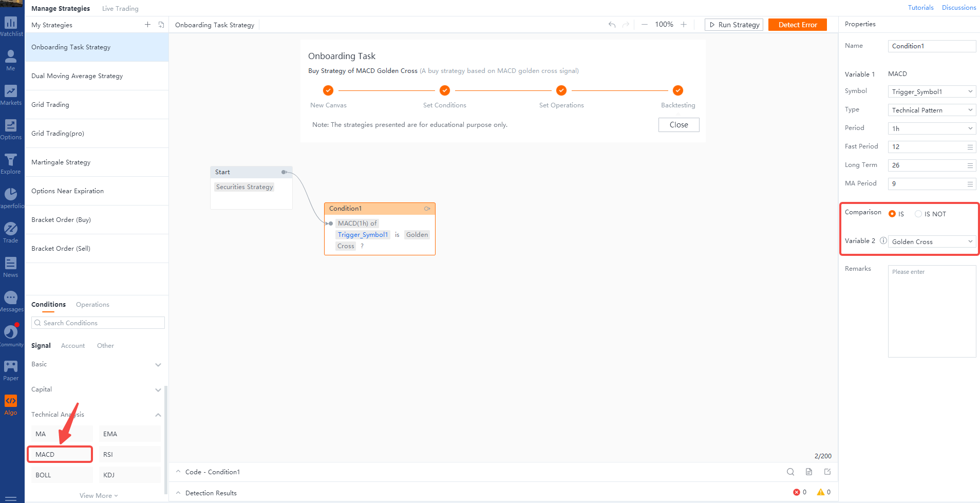Viewport: 980px width, 503px height.
Task: Click the Remarks text area
Action: coord(932,311)
